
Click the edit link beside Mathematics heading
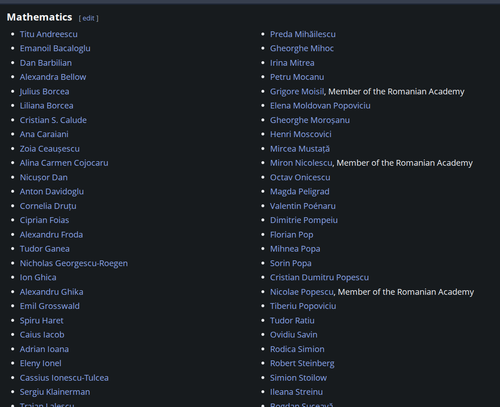tap(89, 18)
